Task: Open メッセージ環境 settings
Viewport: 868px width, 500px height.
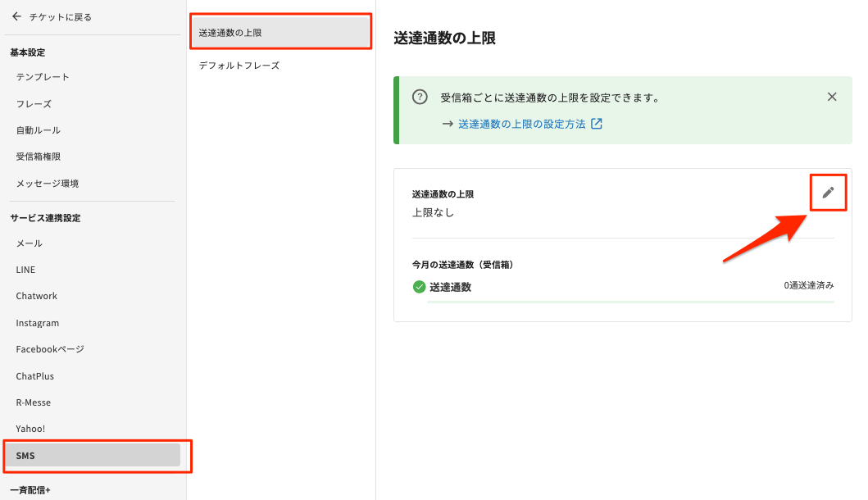Action: pyautogui.click(x=48, y=184)
